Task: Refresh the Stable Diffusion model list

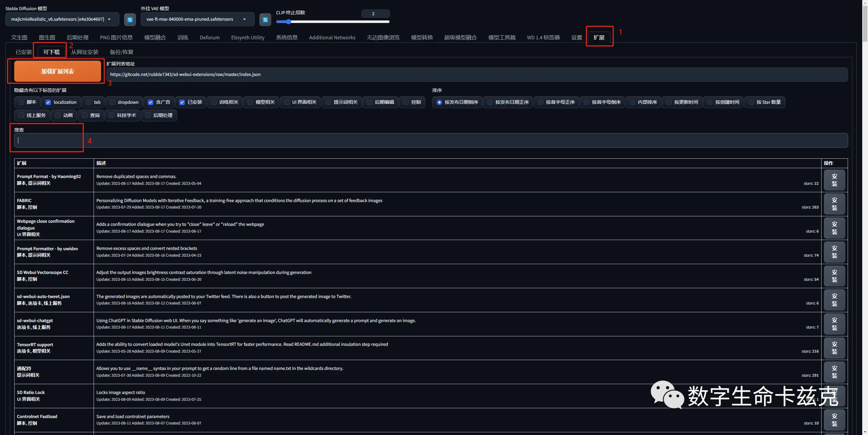Action: click(x=130, y=20)
